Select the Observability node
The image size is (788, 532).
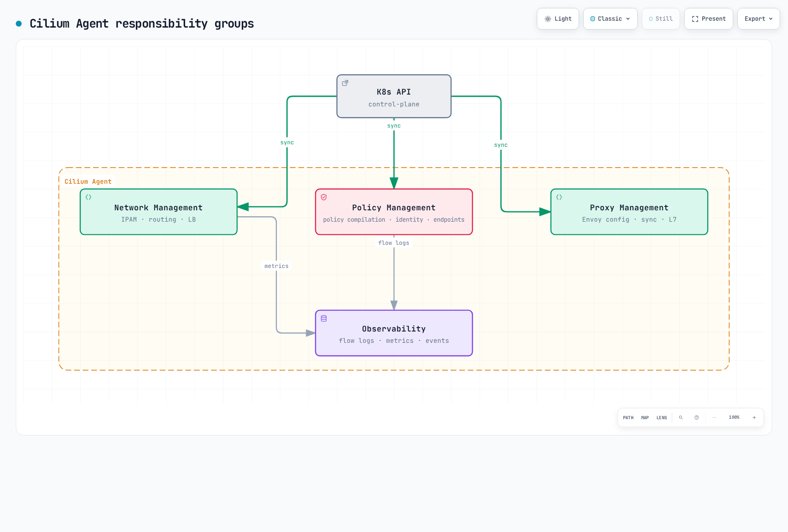[394, 333]
